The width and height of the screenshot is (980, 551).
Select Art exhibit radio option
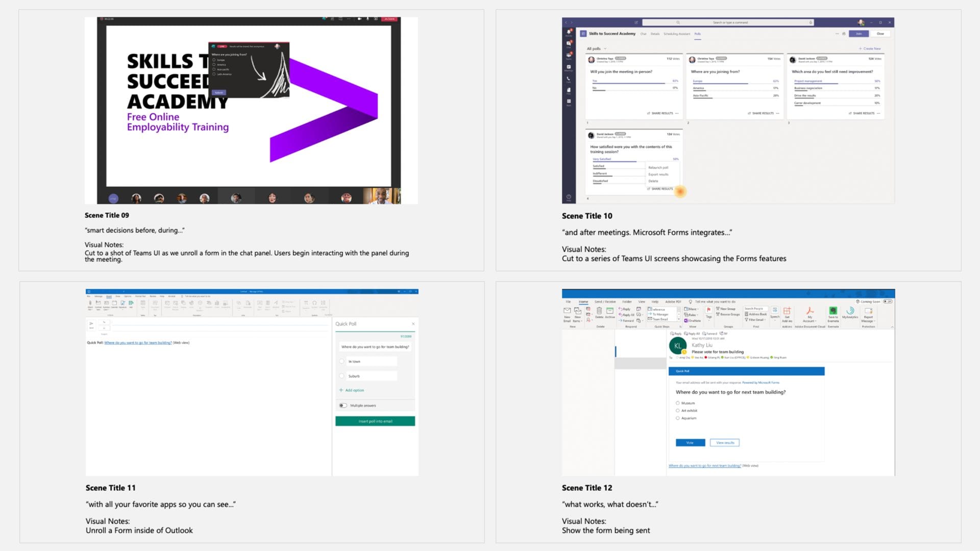[x=678, y=411]
